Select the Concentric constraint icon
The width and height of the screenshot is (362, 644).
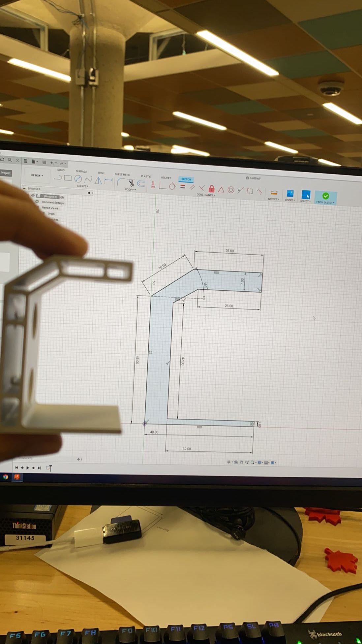(x=231, y=190)
